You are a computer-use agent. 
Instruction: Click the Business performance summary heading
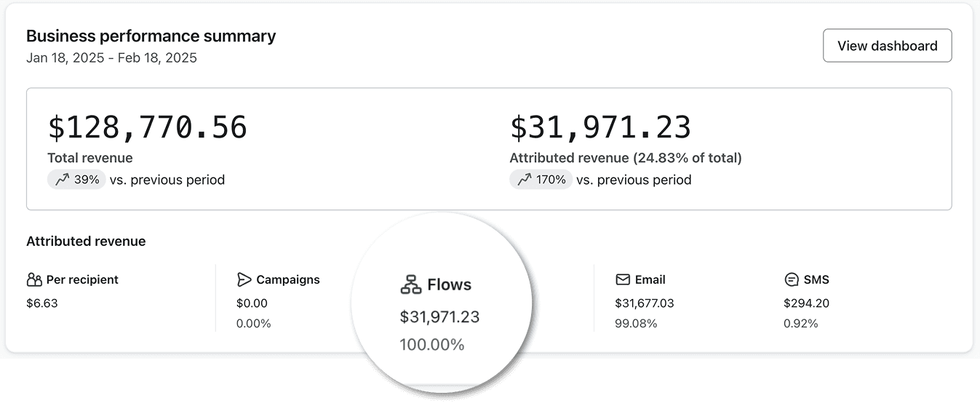coord(151,36)
